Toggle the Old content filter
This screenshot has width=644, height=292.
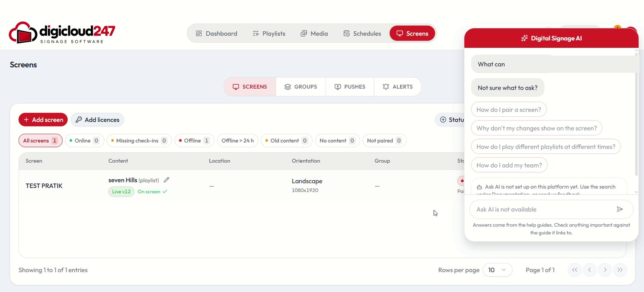click(x=287, y=141)
